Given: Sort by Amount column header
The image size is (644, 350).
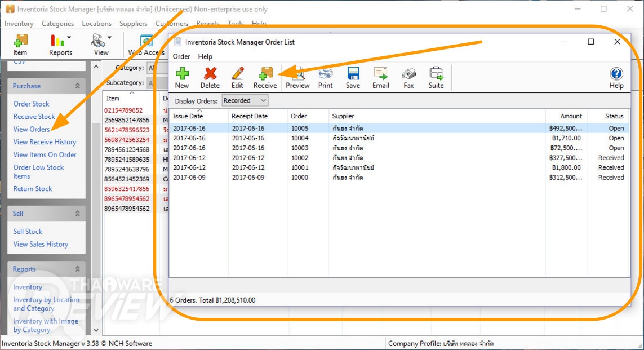Looking at the screenshot, I should [x=566, y=116].
